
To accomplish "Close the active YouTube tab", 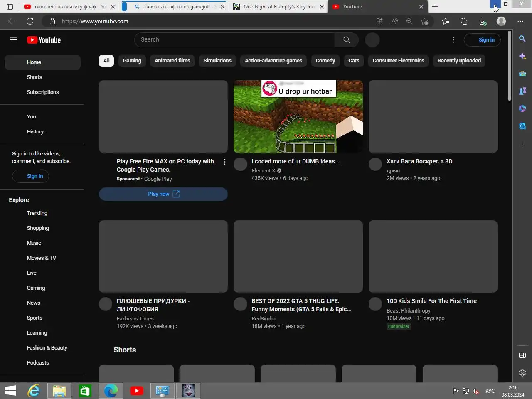I will (x=421, y=7).
